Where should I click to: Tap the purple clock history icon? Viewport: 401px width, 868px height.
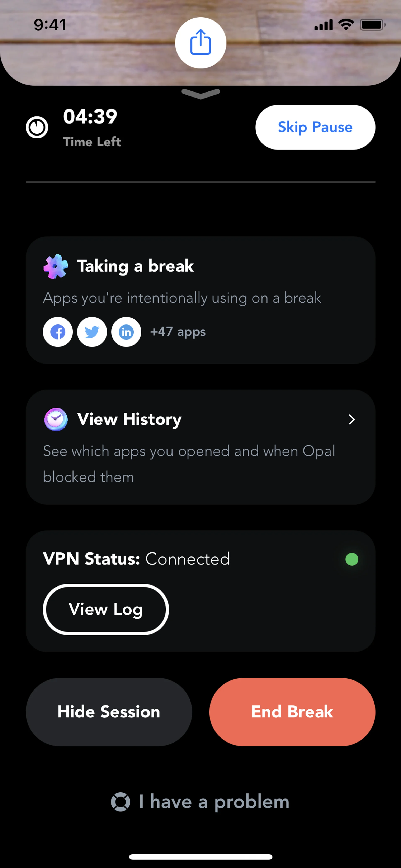coord(56,419)
